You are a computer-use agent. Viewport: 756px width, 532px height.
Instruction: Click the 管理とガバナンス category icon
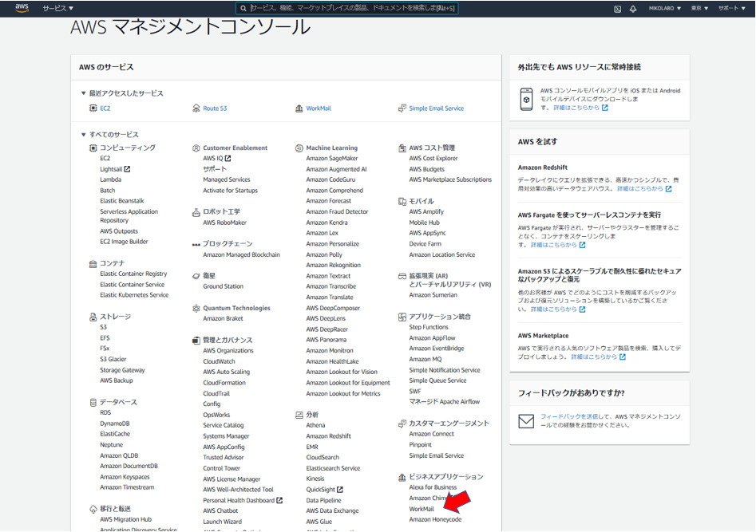tap(196, 341)
